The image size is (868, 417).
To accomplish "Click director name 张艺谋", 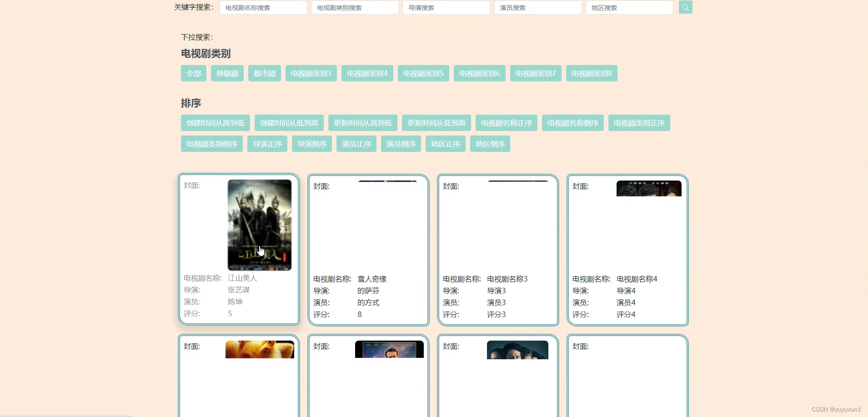I will point(239,290).
